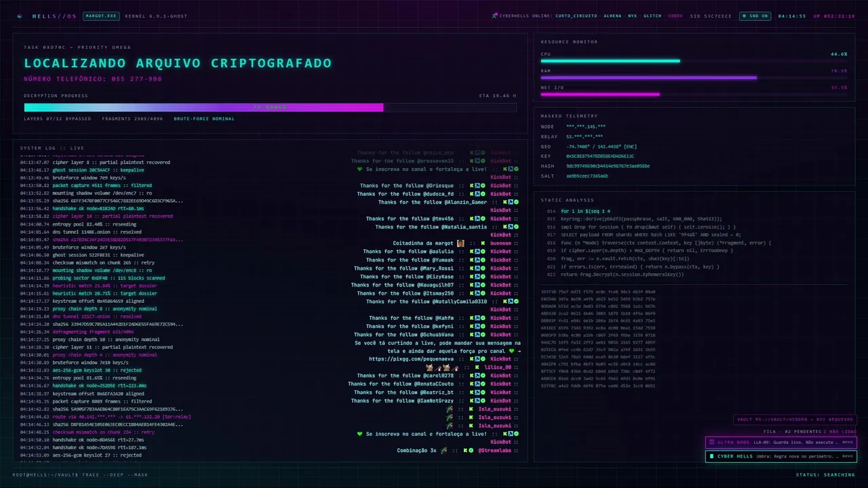Click the blue mod badge next to @kefyni
This screenshot has width=868, height=488.
coord(477,326)
